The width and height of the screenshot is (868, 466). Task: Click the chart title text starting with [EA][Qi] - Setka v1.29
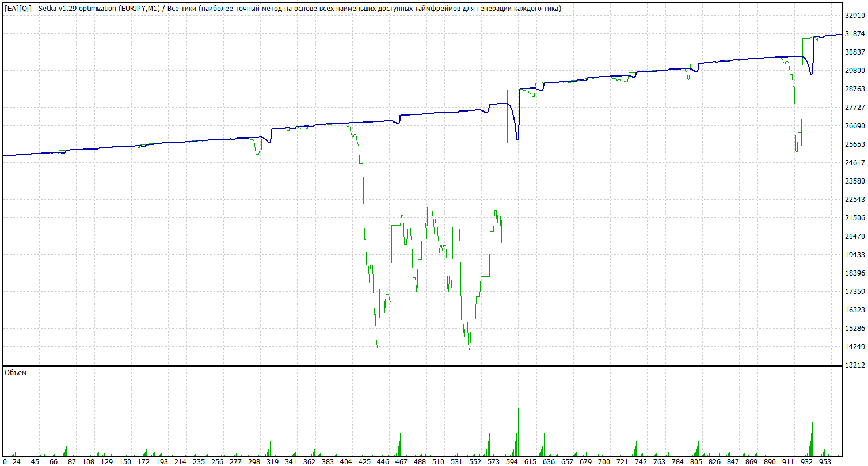[283, 9]
